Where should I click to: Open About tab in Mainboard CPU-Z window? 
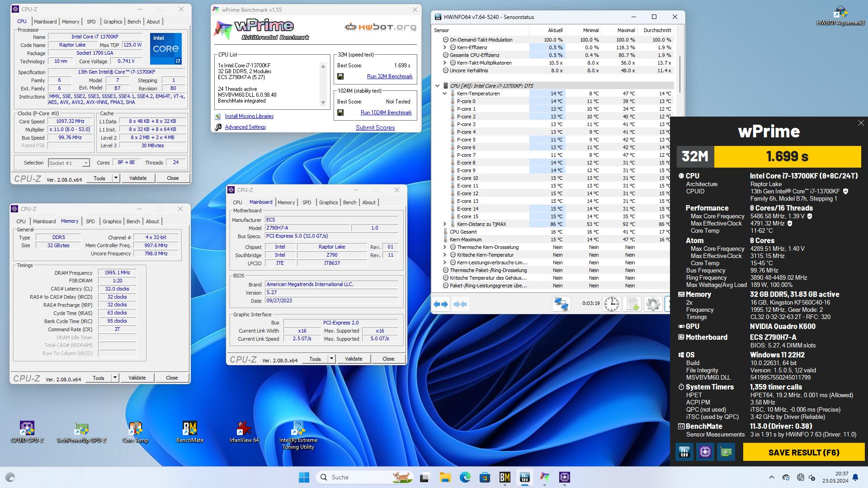pyautogui.click(x=369, y=202)
